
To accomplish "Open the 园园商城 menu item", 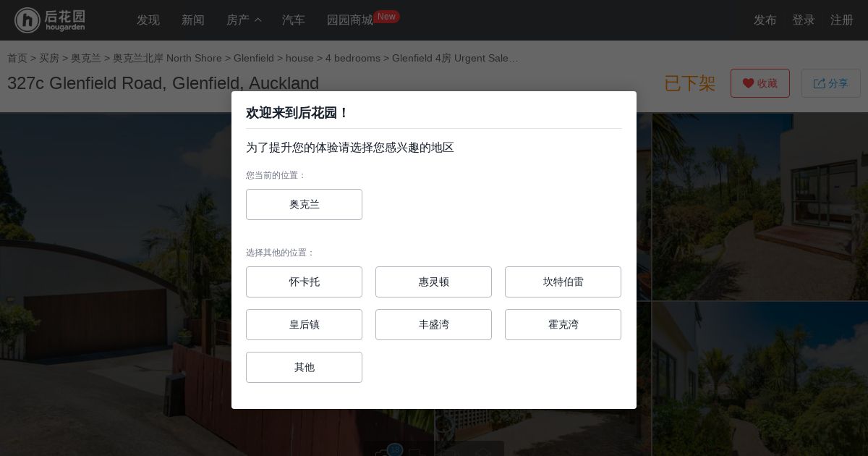I will click(350, 20).
